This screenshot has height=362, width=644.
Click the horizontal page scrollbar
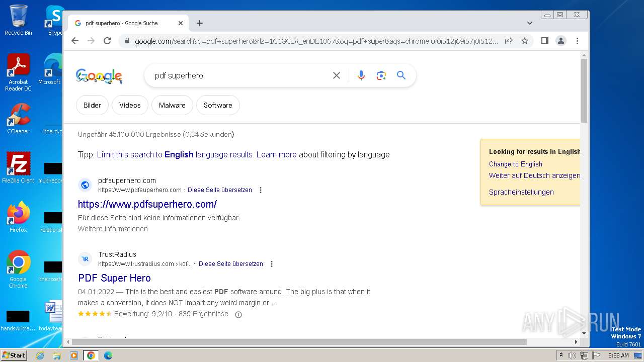(299, 342)
